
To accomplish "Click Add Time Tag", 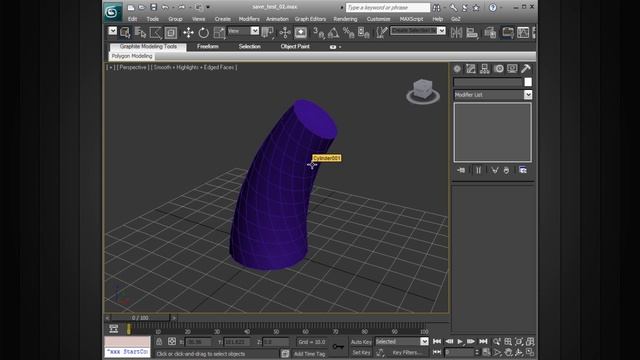I will (310, 354).
